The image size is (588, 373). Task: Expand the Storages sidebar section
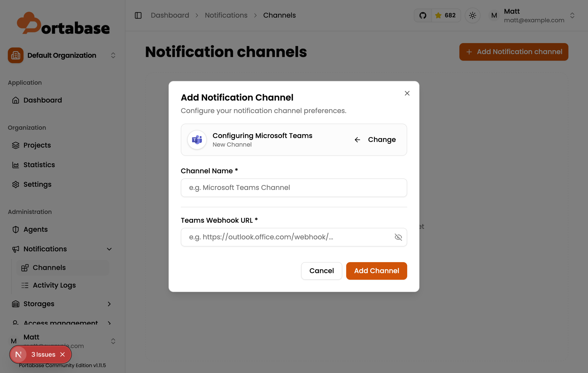109,304
